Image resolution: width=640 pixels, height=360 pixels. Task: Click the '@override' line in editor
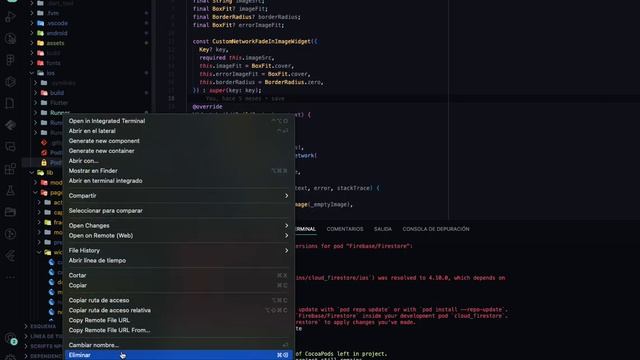click(208, 107)
